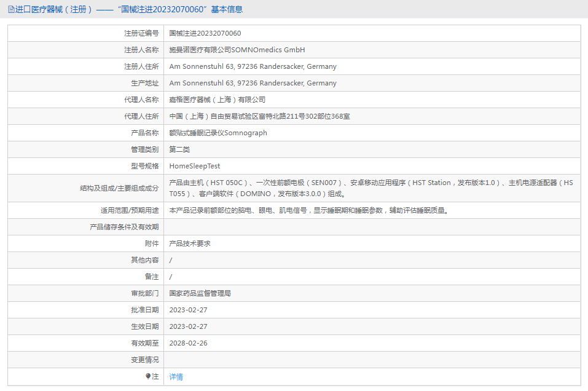Click the 代理人名称 label
The image size is (588, 391).
(141, 100)
